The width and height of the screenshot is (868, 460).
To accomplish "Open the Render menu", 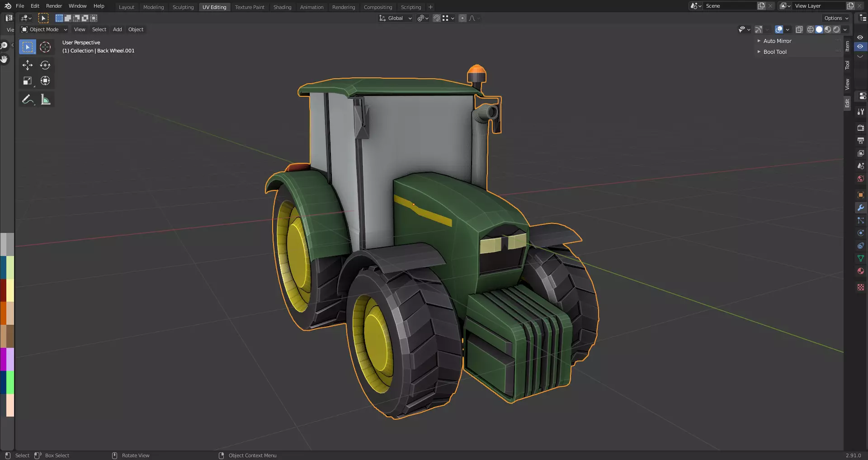I will tap(54, 6).
